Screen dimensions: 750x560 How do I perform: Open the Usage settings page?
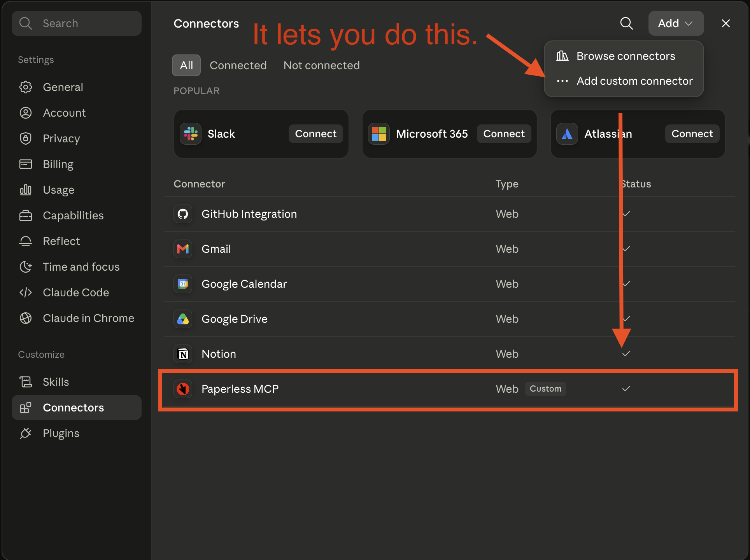[77, 190]
